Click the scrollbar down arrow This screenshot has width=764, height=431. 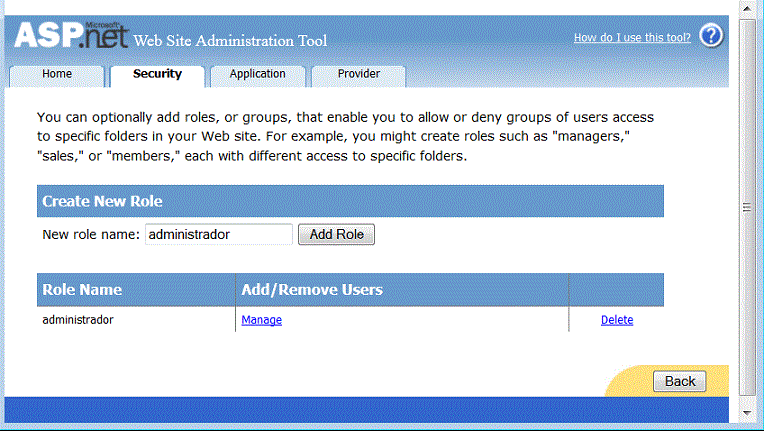[x=747, y=413]
